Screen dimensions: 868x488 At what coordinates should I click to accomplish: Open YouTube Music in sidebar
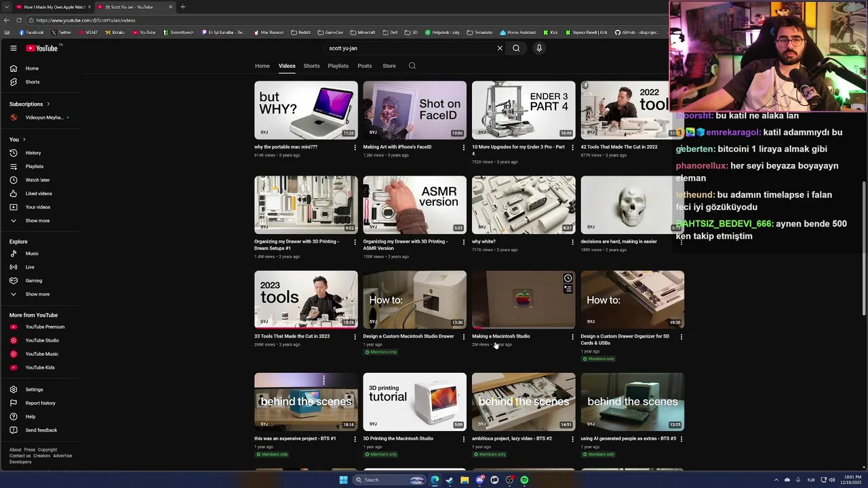tap(41, 354)
